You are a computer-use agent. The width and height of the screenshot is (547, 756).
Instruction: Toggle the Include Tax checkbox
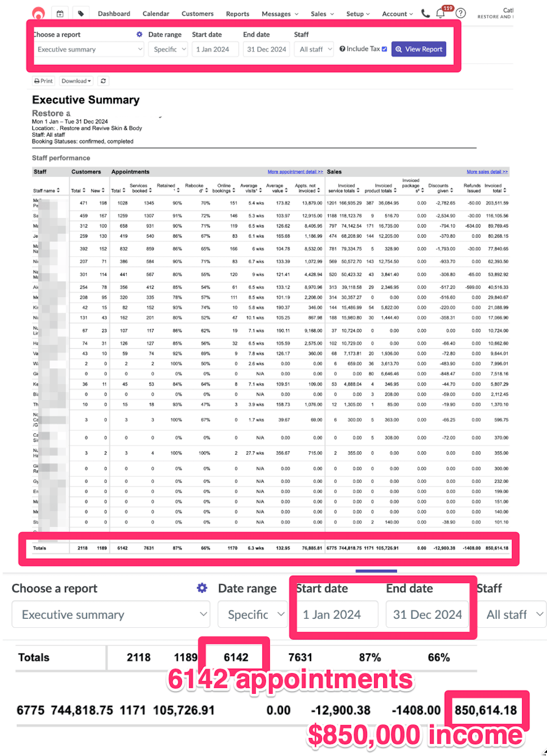pos(385,49)
